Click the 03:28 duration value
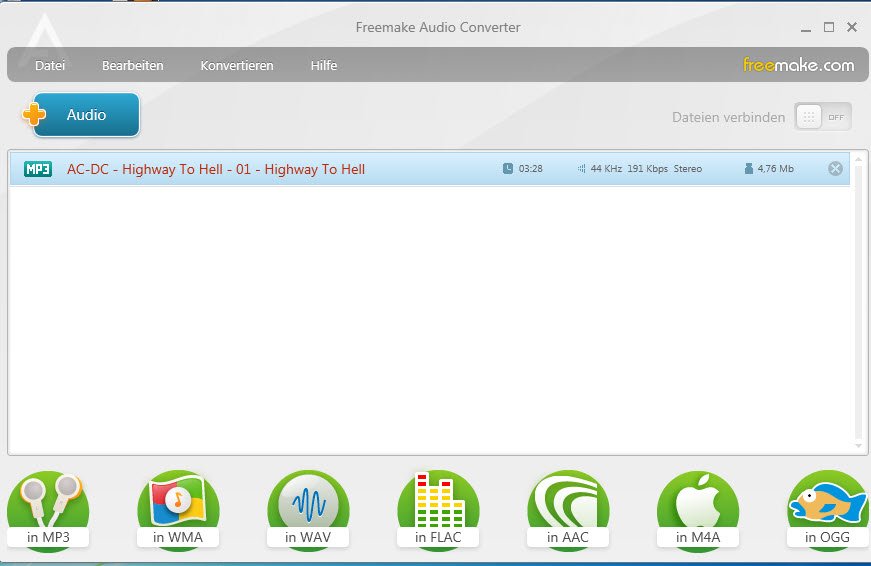Viewport: 871px width, 566px height. (530, 168)
